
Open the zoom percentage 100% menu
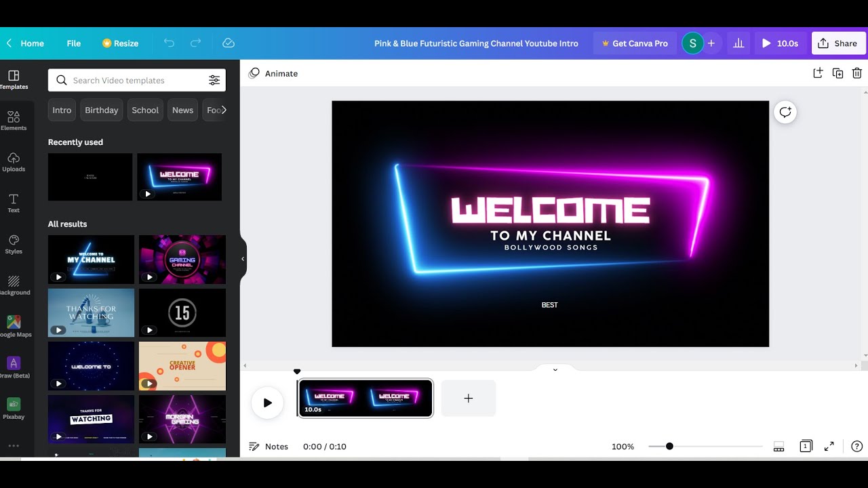tap(623, 447)
